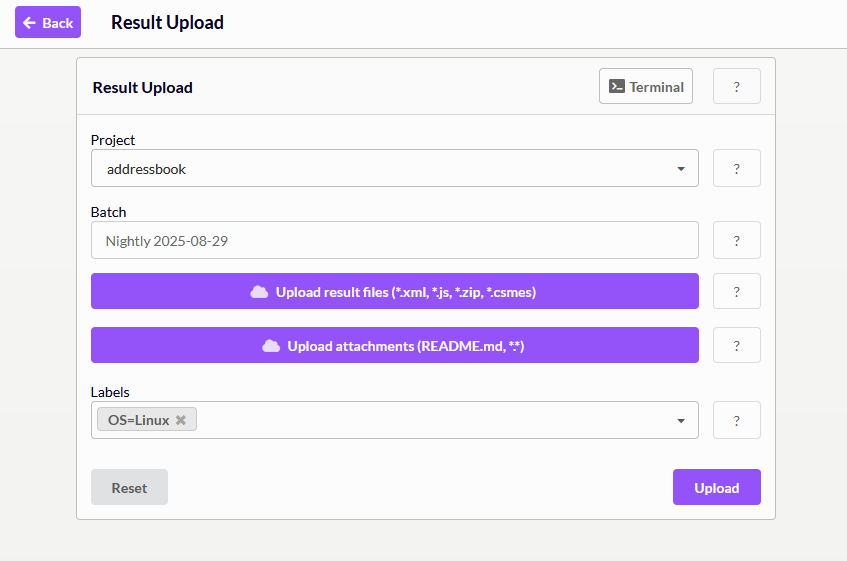Image resolution: width=847 pixels, height=561 pixels.
Task: Expand the Labels dropdown arrow
Action: (681, 421)
